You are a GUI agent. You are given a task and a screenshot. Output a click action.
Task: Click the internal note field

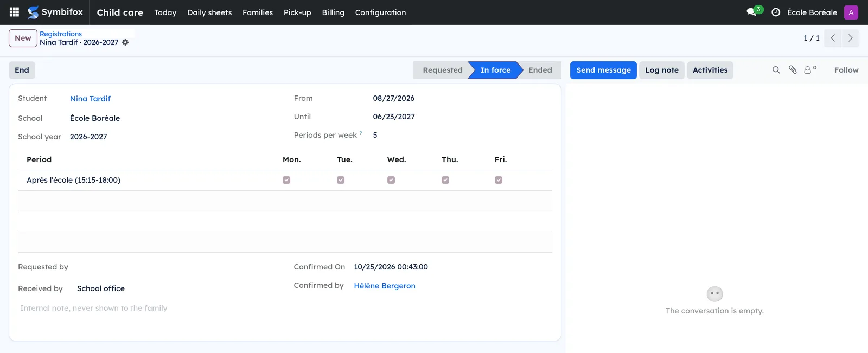[285, 308]
